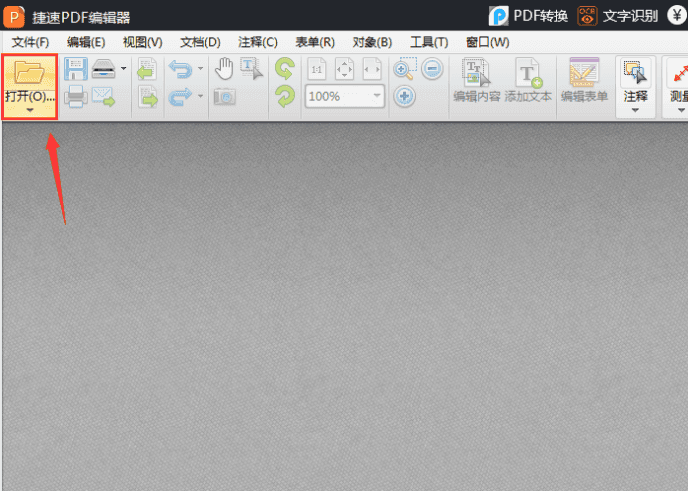Click the undo arrow icon
Image resolution: width=688 pixels, height=491 pixels.
click(x=180, y=69)
